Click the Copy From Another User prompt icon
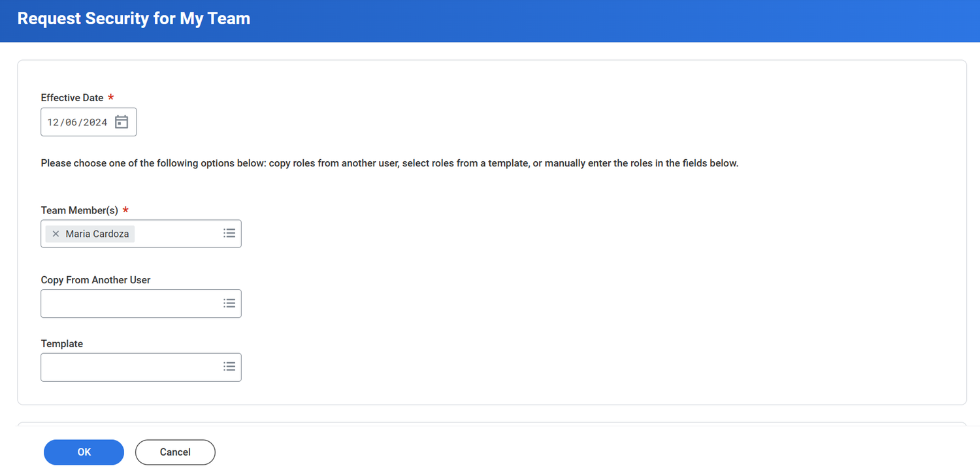 (229, 303)
